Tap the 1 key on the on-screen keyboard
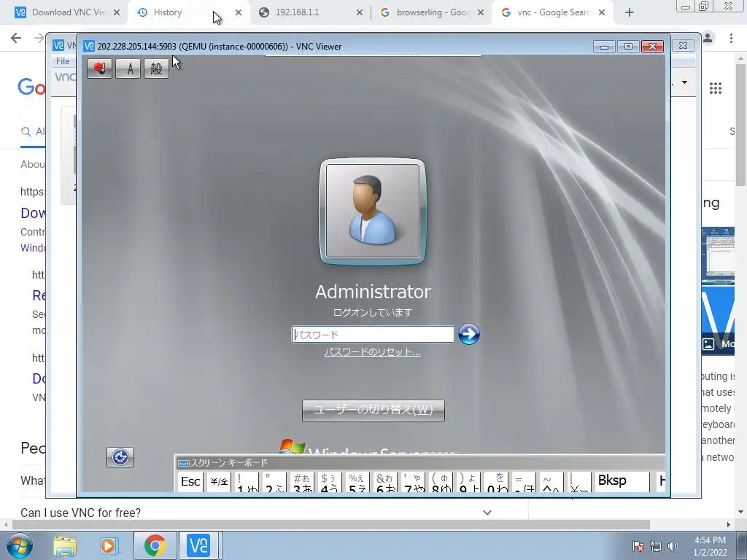This screenshot has height=560, width=747. [247, 481]
